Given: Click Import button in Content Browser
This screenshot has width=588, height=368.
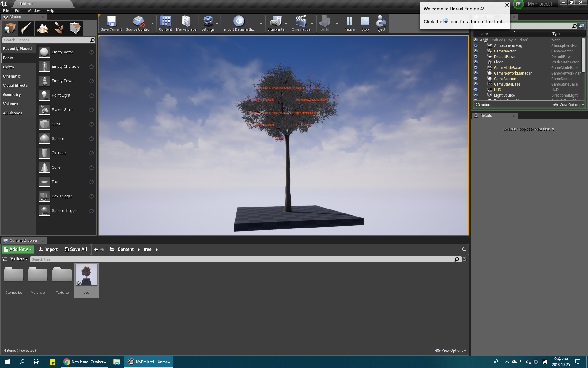Looking at the screenshot, I should [48, 250].
